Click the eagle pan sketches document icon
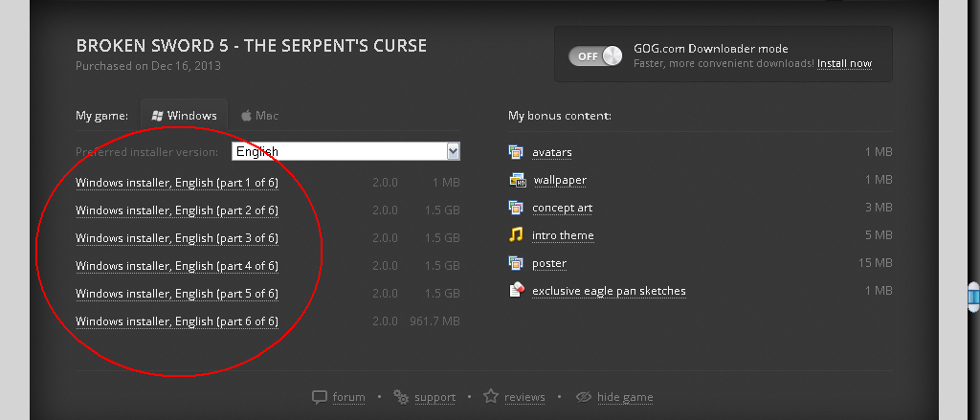 (x=516, y=291)
